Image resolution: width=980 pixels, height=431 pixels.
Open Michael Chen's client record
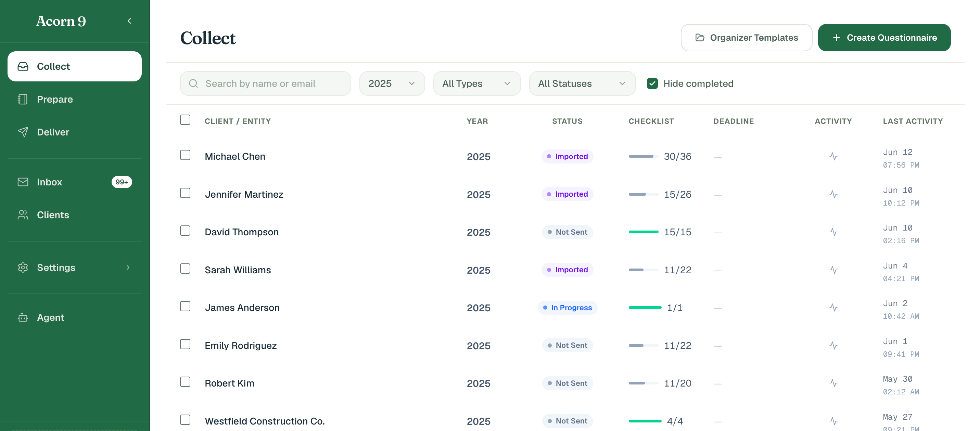click(235, 156)
